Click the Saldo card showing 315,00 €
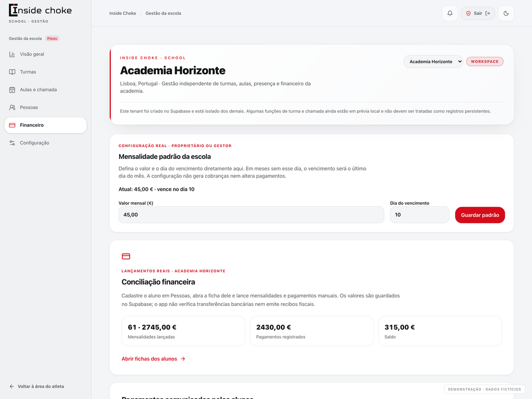The width and height of the screenshot is (532, 399). [x=440, y=331]
